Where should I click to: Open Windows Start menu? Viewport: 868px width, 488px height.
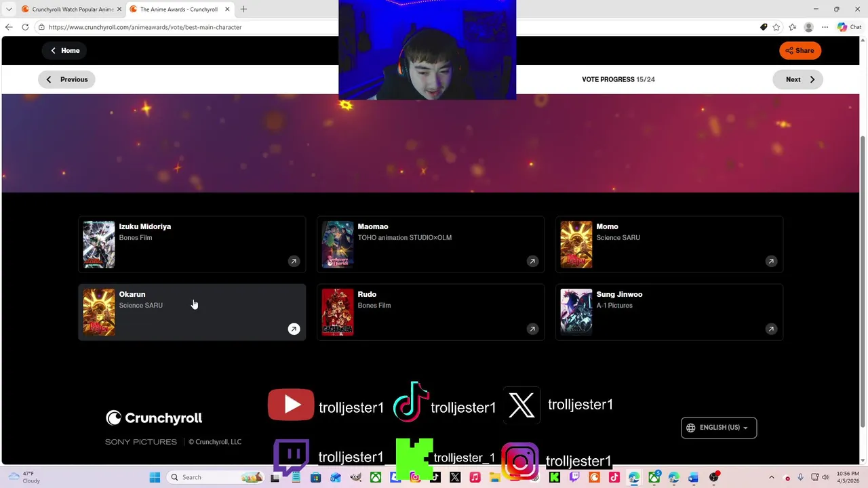pos(155,477)
